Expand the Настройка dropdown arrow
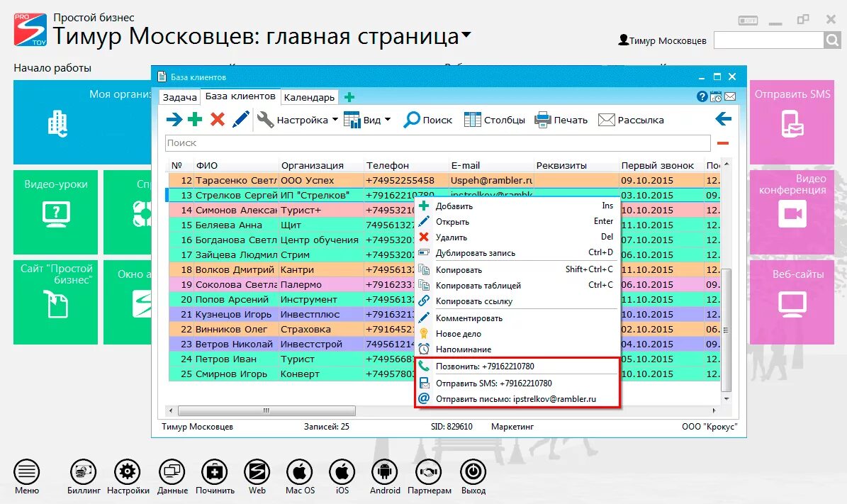This screenshot has height=504, width=847. 335,119
